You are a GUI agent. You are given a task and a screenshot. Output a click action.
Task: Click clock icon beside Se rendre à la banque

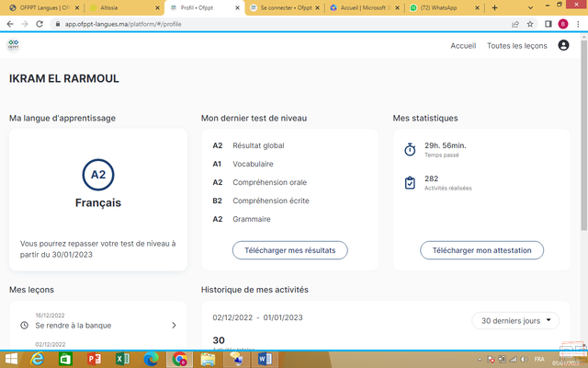coord(25,325)
